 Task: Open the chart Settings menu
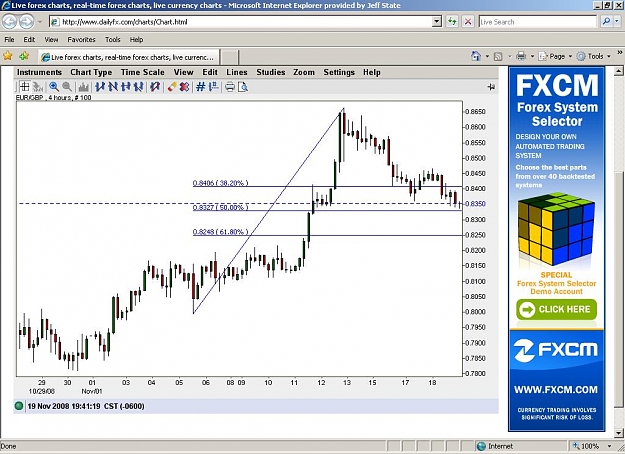tap(339, 72)
